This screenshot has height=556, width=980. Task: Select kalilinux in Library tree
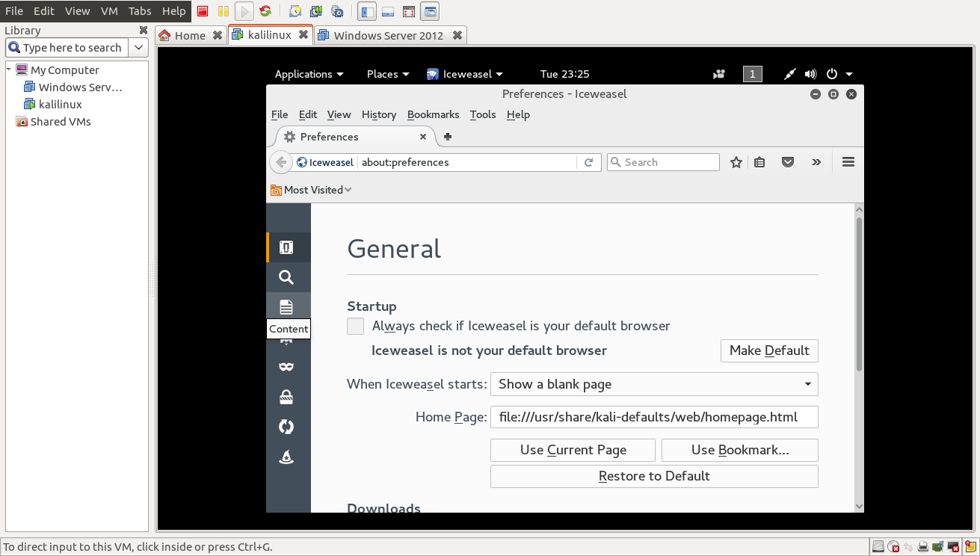(x=60, y=104)
